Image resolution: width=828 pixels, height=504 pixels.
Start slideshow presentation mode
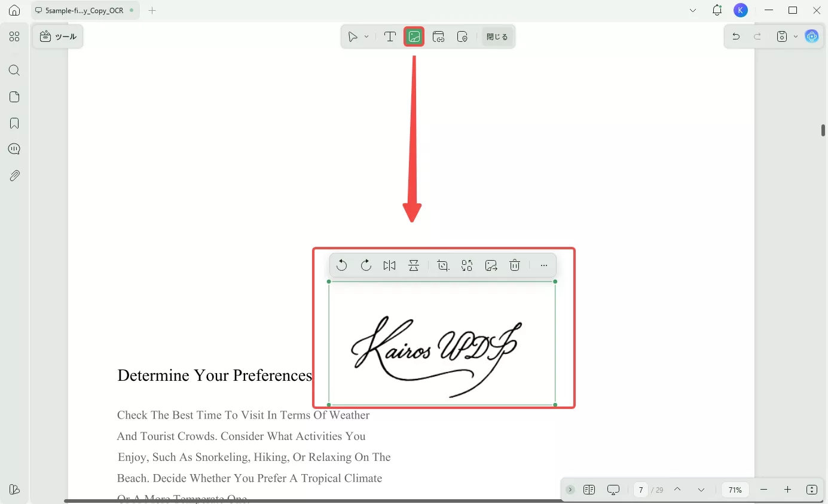pos(613,490)
